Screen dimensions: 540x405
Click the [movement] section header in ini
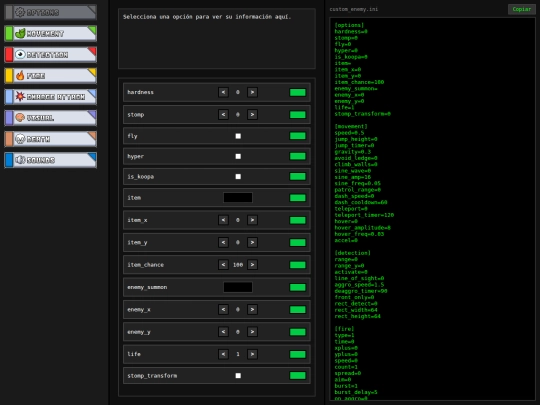click(x=351, y=126)
